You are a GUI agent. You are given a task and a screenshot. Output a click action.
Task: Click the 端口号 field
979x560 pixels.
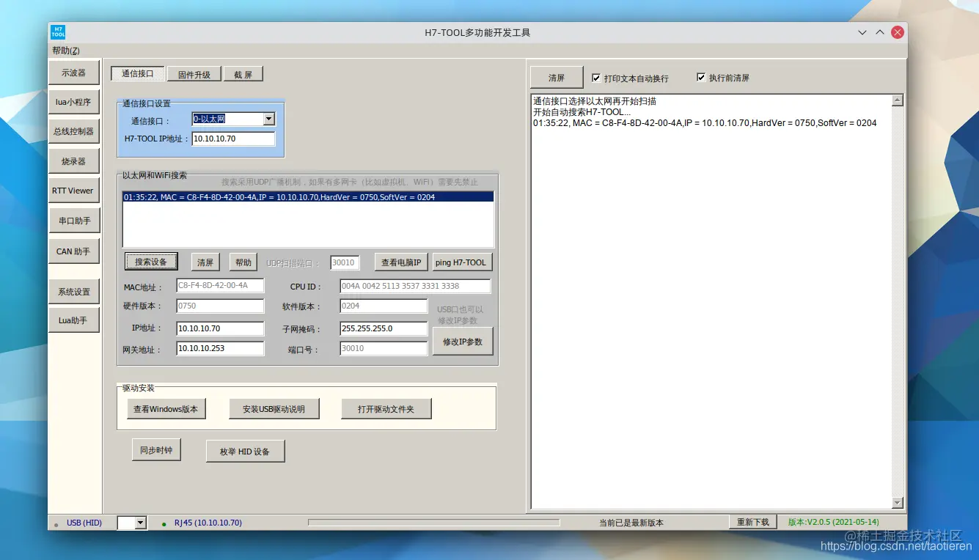384,349
